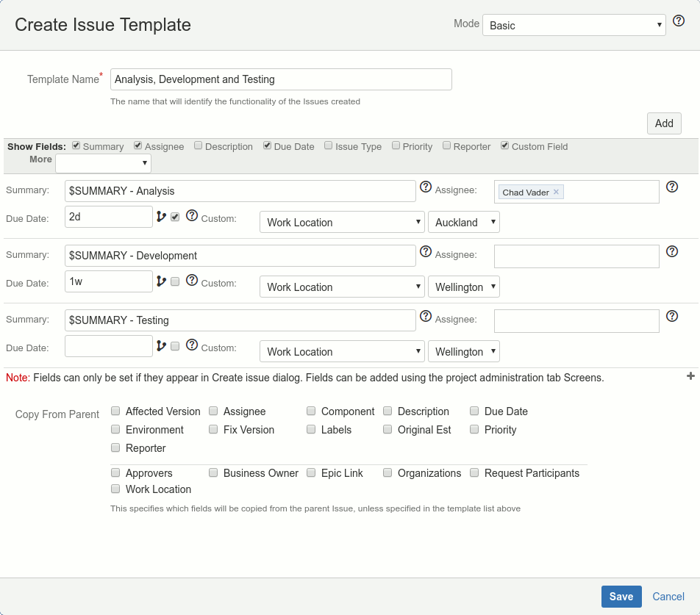The width and height of the screenshot is (700, 615).
Task: Open help icon beside Testing summary field
Action: (426, 316)
